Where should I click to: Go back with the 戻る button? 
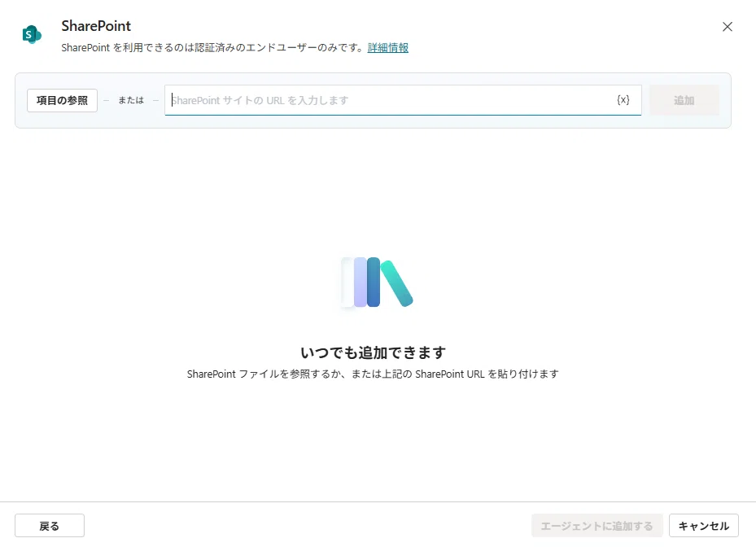50,526
